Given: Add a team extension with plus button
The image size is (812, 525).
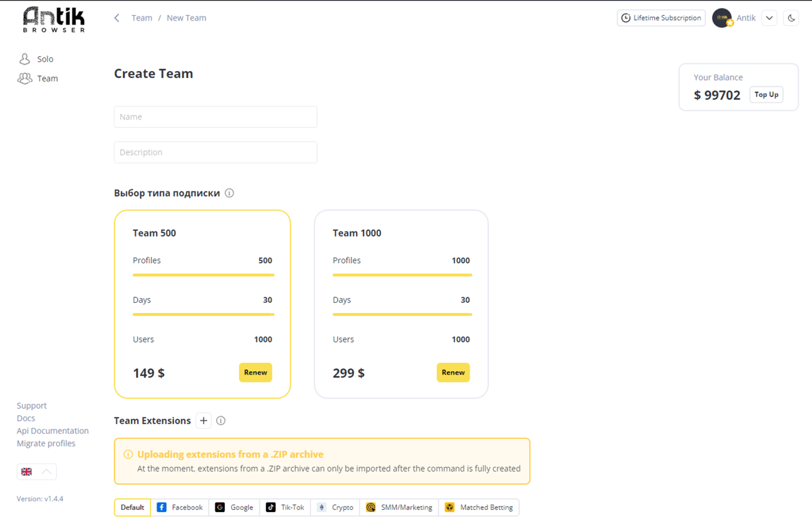Looking at the screenshot, I should point(204,420).
